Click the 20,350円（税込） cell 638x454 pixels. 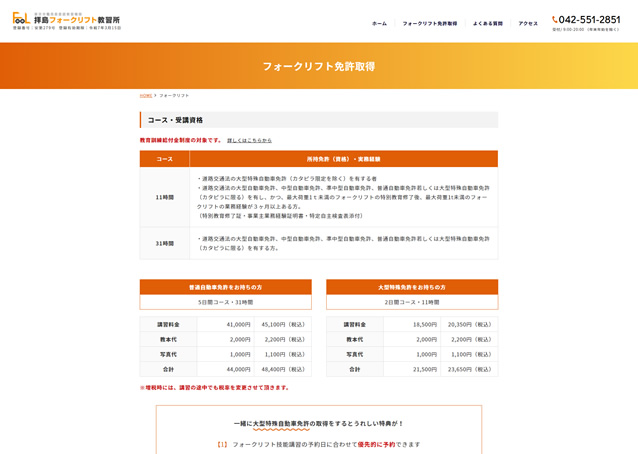point(469,324)
